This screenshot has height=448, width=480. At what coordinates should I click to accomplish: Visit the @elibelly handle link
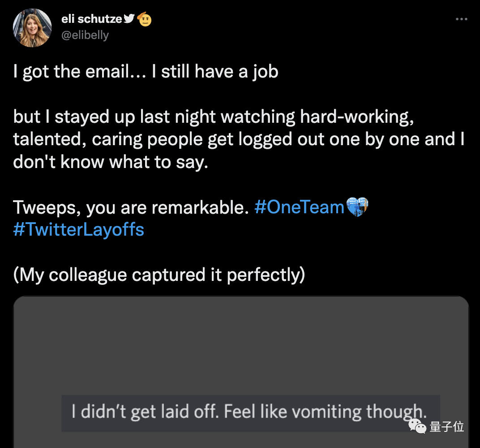pyautogui.click(x=85, y=35)
